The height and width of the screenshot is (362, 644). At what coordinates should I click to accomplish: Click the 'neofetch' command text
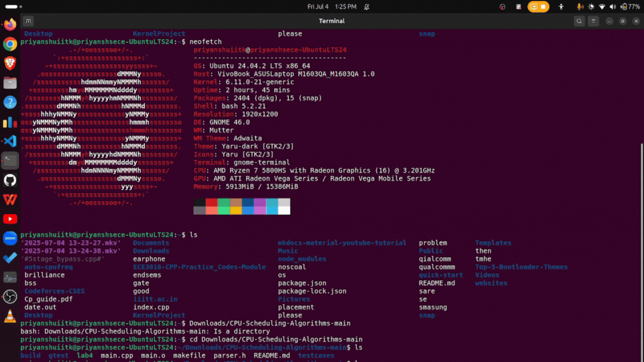[205, 42]
